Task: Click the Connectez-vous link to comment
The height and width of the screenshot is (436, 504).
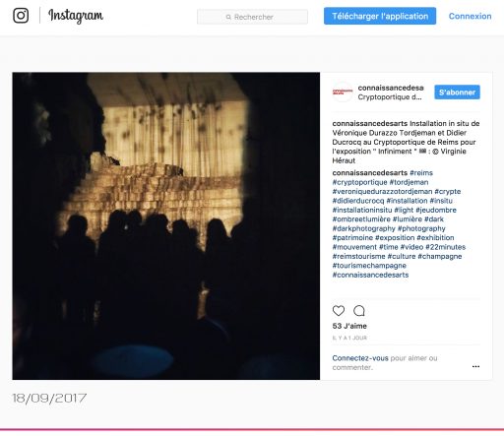Action: pyautogui.click(x=360, y=358)
